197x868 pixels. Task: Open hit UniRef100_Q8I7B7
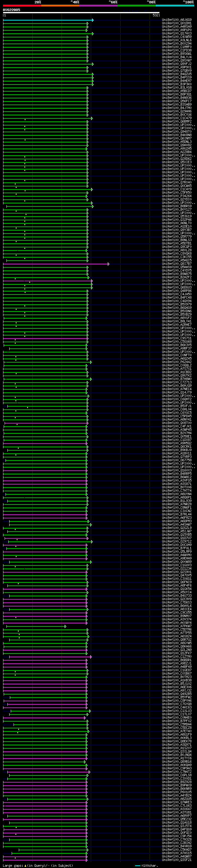pyautogui.click(x=177, y=264)
